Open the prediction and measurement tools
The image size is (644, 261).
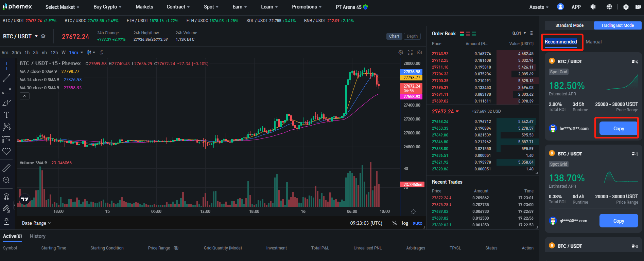tap(6, 139)
